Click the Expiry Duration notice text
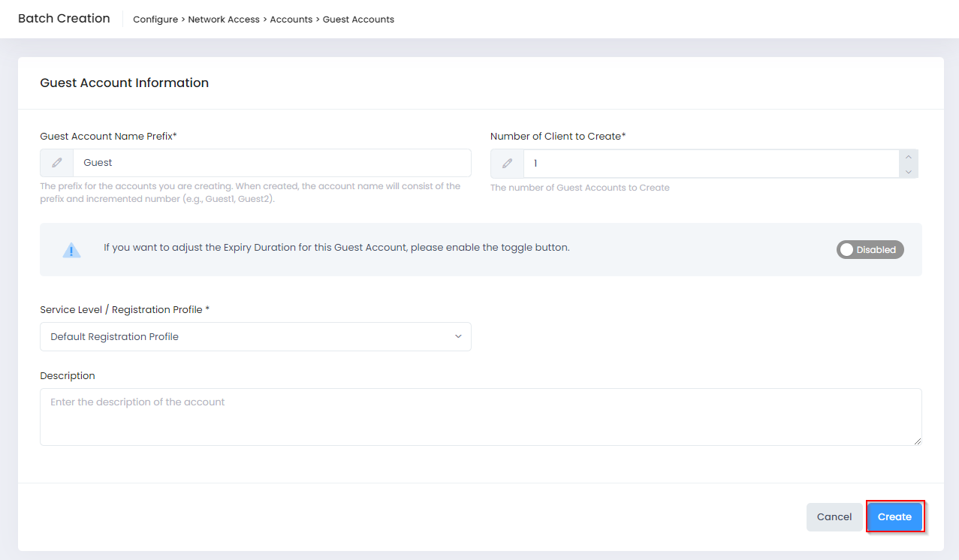 tap(336, 248)
